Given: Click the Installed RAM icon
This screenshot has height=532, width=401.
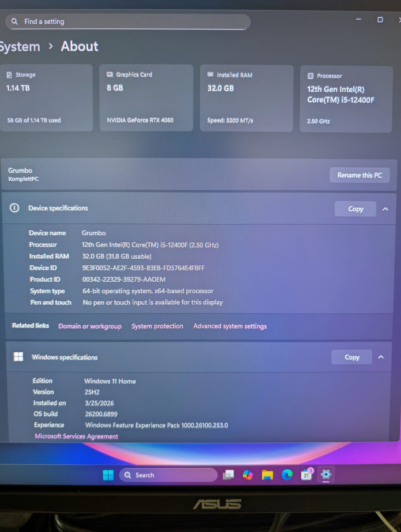Looking at the screenshot, I should pyautogui.click(x=211, y=74).
